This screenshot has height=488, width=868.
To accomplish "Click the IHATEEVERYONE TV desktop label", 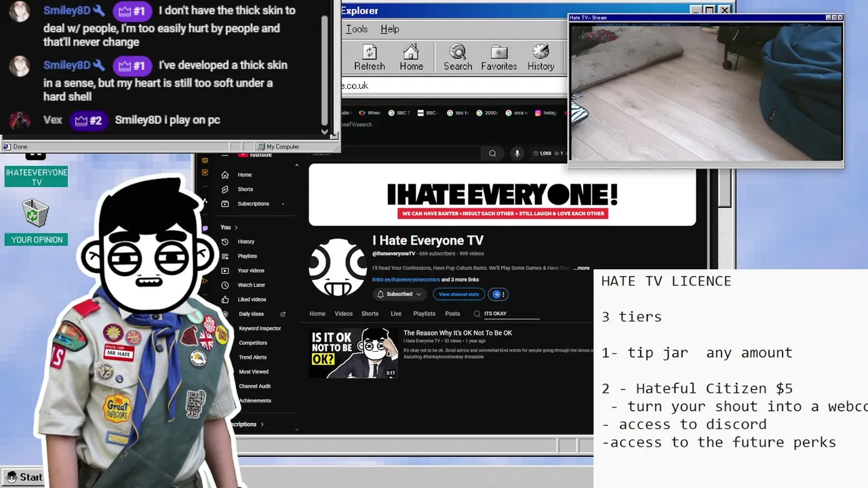I will point(37,177).
